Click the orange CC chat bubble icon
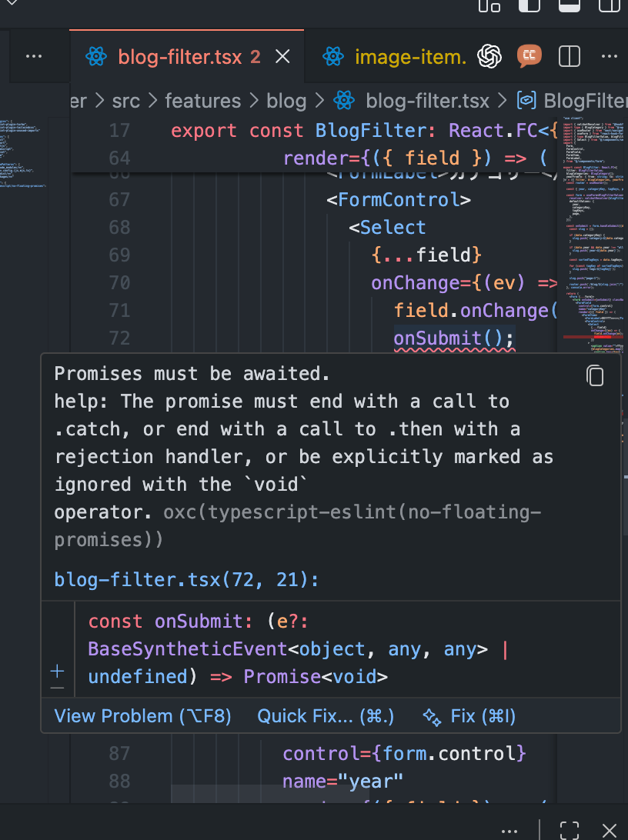Screen dimensions: 628x840 (x=529, y=55)
